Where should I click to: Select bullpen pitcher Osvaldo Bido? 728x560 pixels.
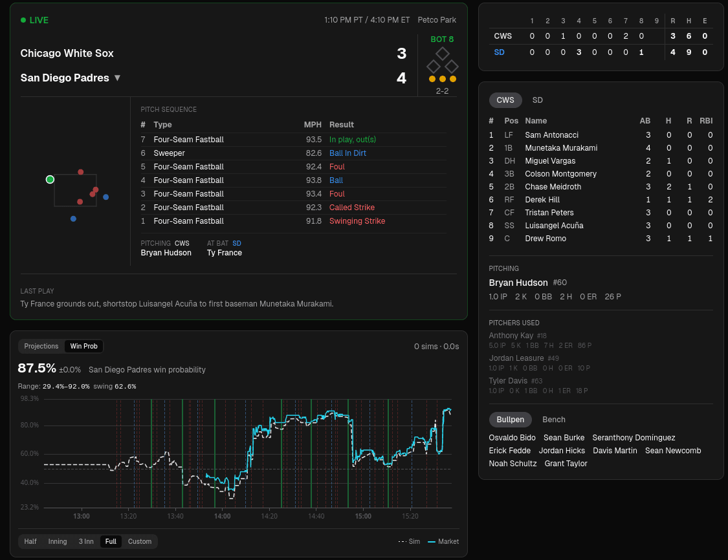point(512,438)
